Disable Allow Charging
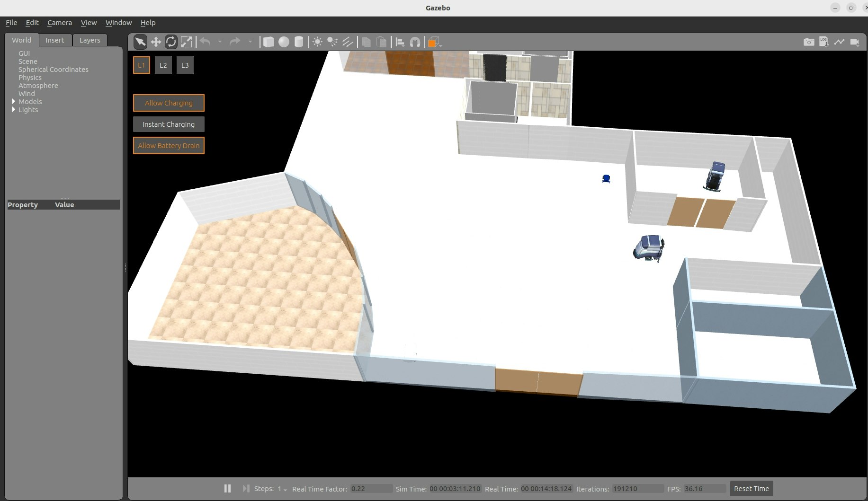Image resolution: width=868 pixels, height=501 pixels. click(169, 103)
